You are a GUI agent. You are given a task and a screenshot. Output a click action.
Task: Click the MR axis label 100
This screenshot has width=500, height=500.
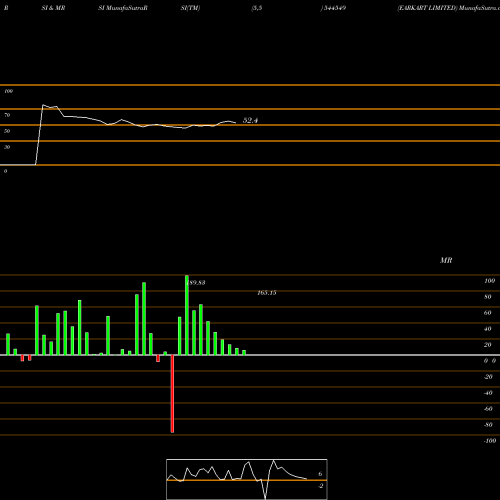tap(490, 281)
